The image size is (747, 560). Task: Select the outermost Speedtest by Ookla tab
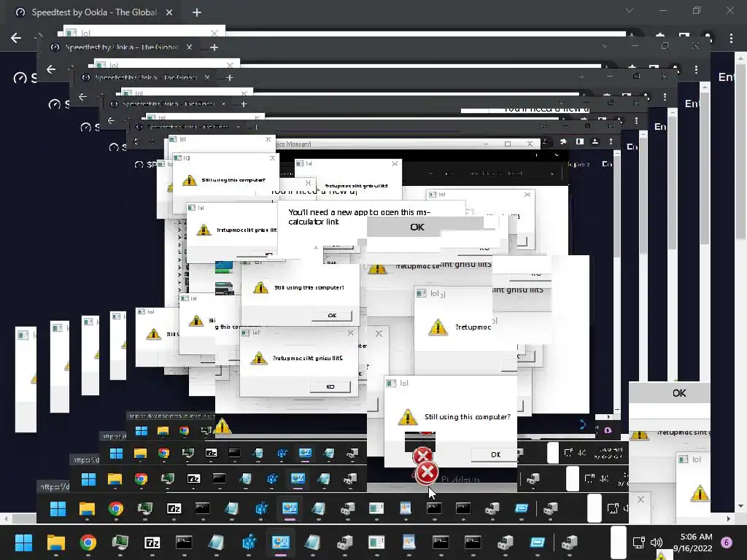[x=94, y=12]
